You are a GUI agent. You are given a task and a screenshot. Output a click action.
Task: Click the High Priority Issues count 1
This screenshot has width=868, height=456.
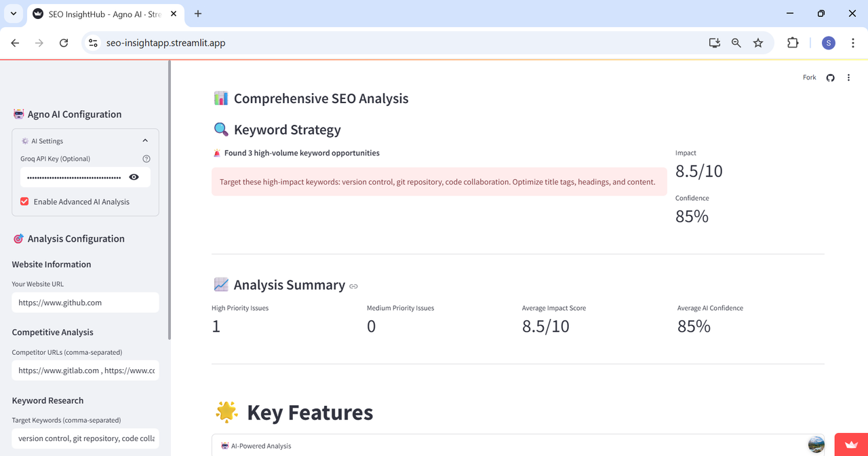pos(216,326)
